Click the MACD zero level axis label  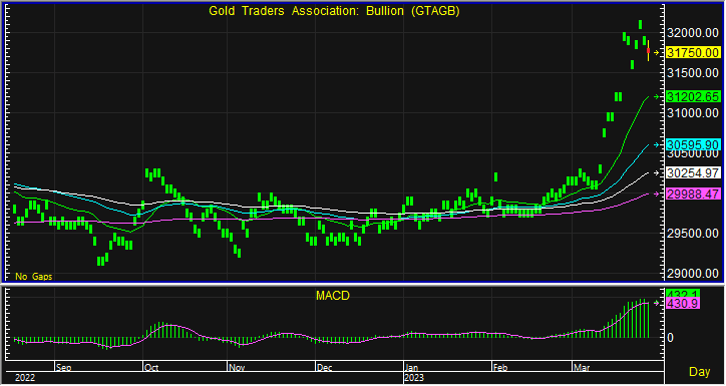tap(670, 337)
